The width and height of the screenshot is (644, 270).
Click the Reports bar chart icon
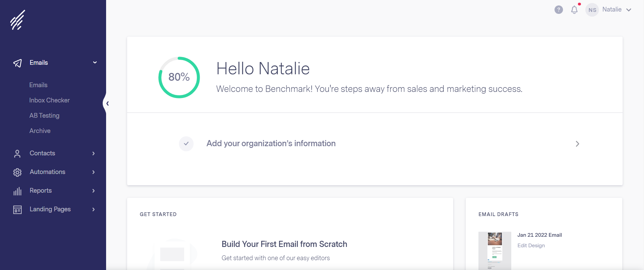(x=17, y=191)
